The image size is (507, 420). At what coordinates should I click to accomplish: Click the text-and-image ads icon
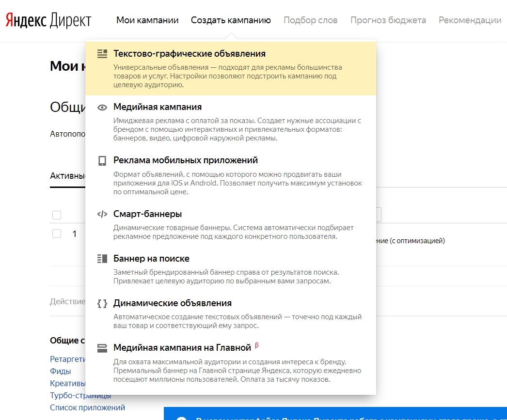[102, 54]
